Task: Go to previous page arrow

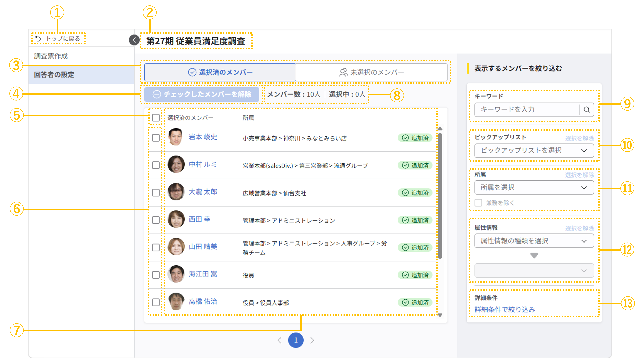Action: [x=279, y=340]
